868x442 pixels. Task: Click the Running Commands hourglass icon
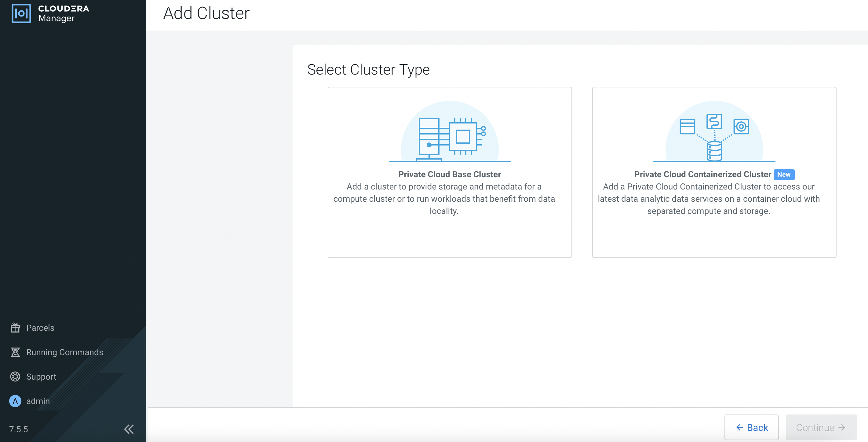(x=15, y=352)
